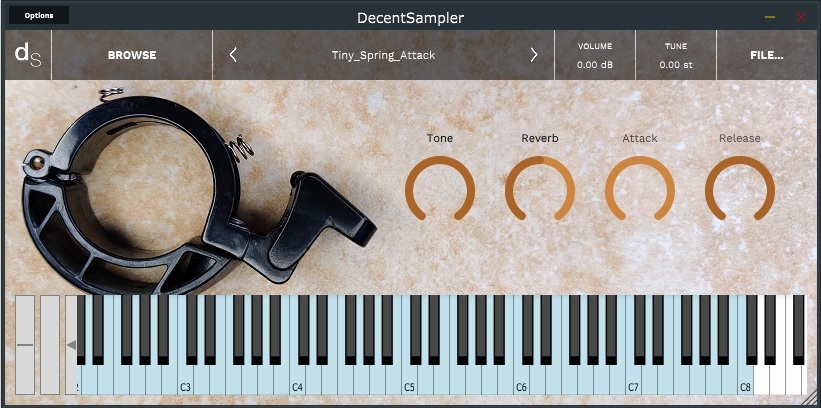The width and height of the screenshot is (821, 408).
Task: Open the FILE... menu
Action: click(x=767, y=55)
